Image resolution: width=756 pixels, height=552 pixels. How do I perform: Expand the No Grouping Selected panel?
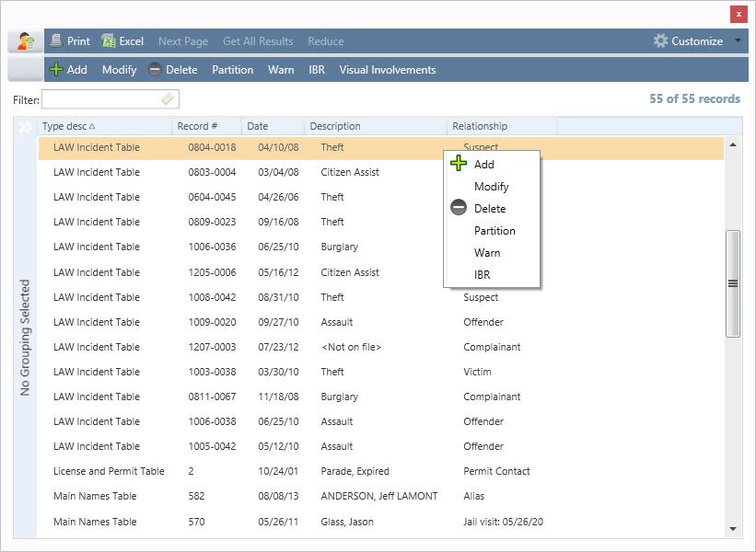tap(25, 127)
